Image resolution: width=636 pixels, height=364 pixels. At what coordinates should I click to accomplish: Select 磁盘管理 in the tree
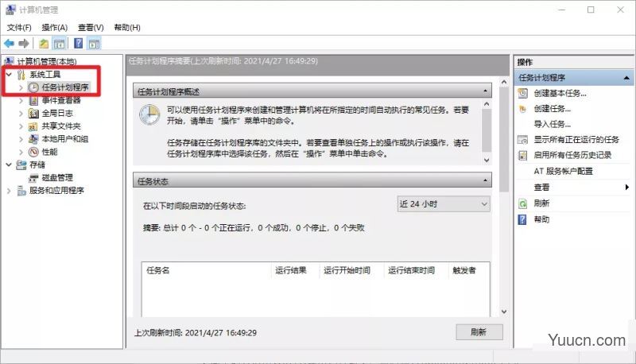[57, 177]
